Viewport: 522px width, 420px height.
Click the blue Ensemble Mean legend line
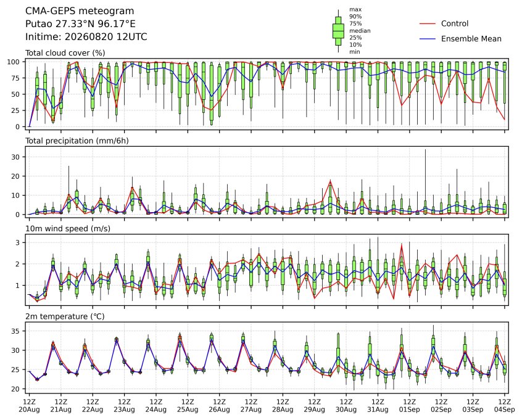pos(427,39)
